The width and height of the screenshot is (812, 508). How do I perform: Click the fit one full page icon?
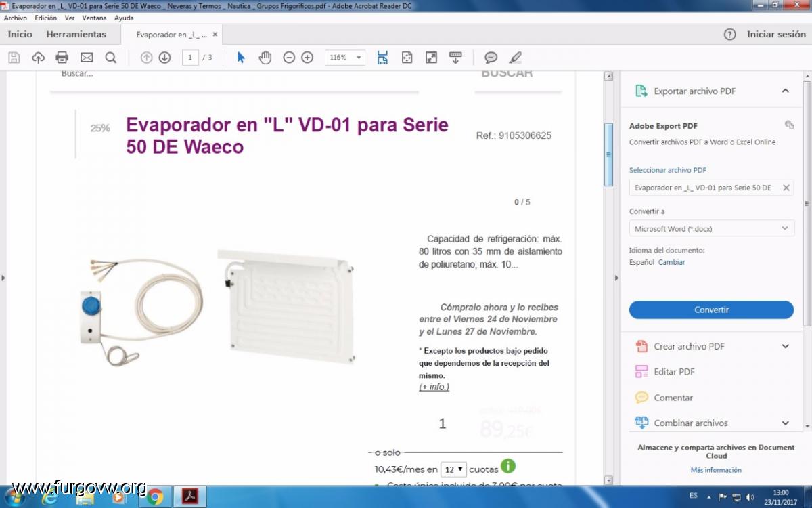coord(407,58)
